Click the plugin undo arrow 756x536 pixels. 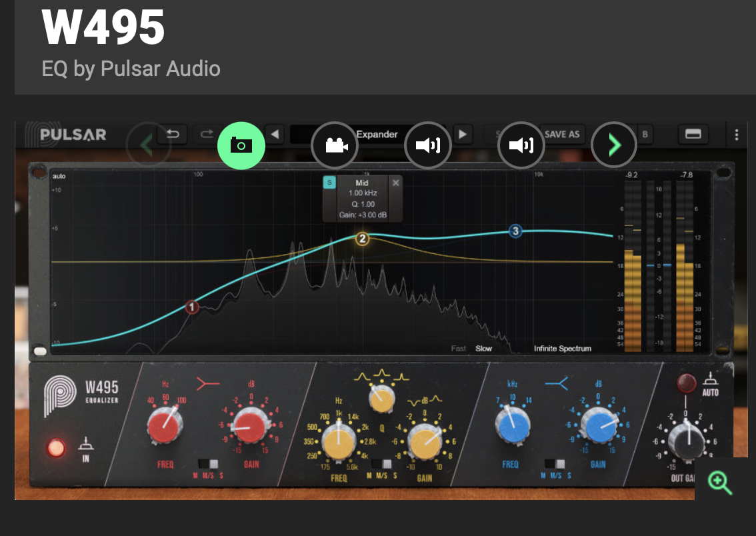coord(173,134)
